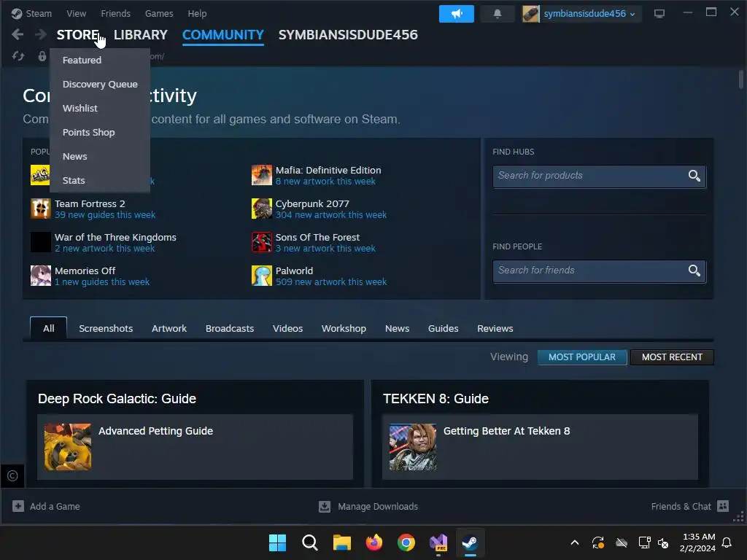Screen dimensions: 747x560
Task: Switch to the Workshop tab
Action: tap(344, 329)
